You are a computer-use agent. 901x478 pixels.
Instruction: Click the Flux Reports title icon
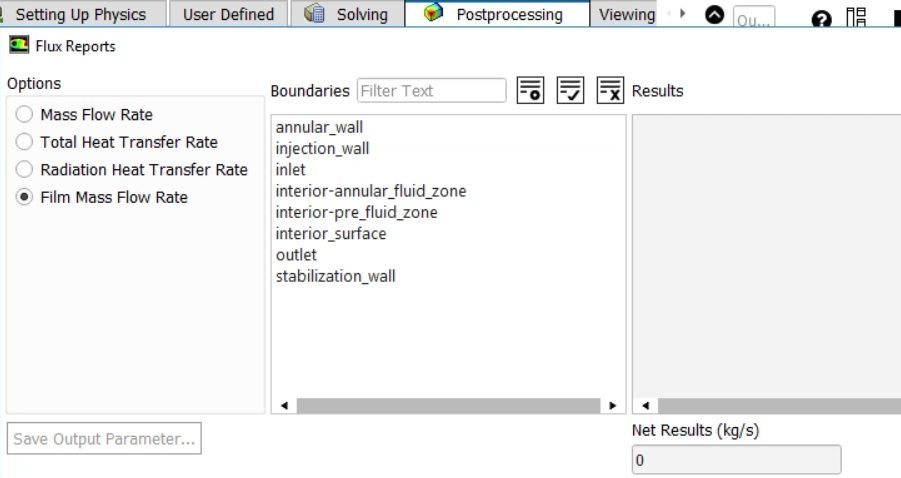pyautogui.click(x=18, y=46)
